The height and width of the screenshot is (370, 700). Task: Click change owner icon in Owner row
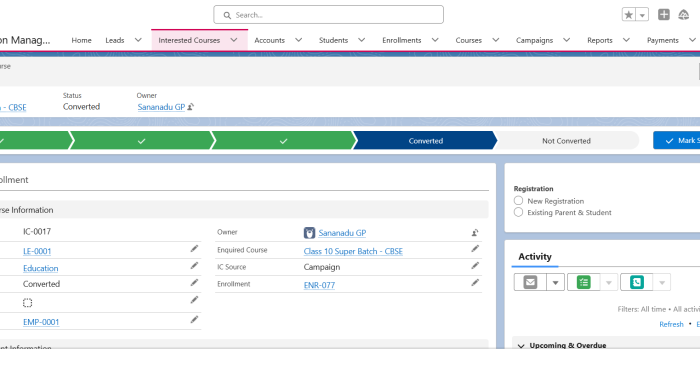[475, 233]
